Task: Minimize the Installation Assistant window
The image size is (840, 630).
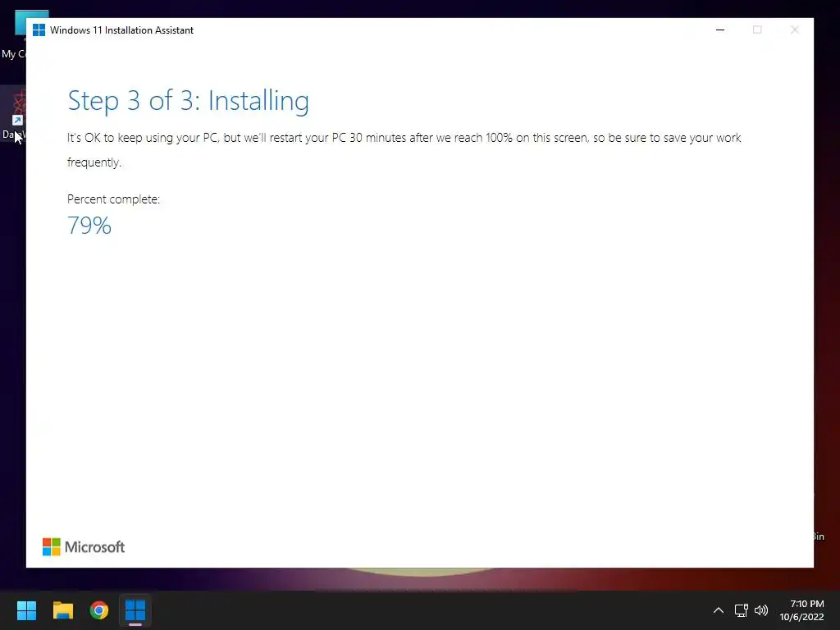Action: pyautogui.click(x=720, y=30)
